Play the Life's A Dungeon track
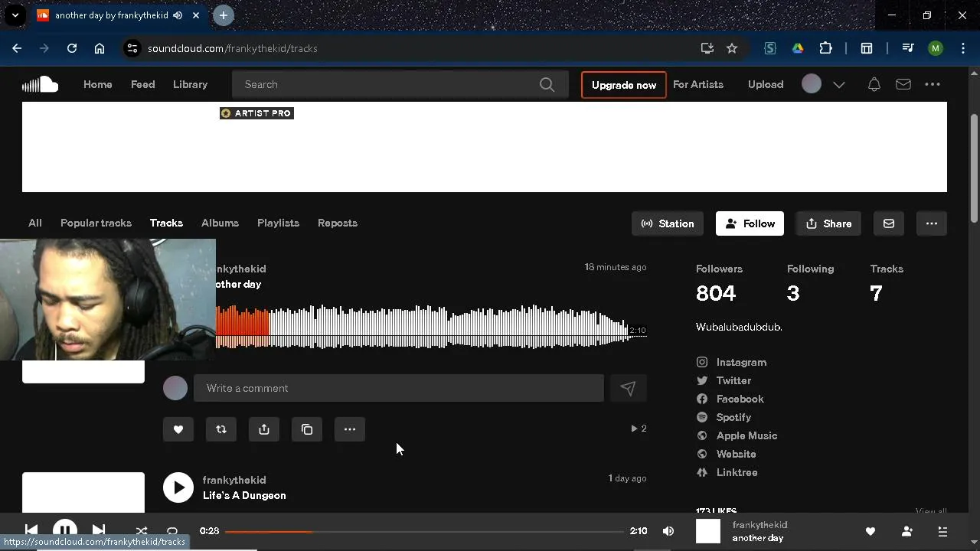This screenshot has height=551, width=980. point(178,487)
